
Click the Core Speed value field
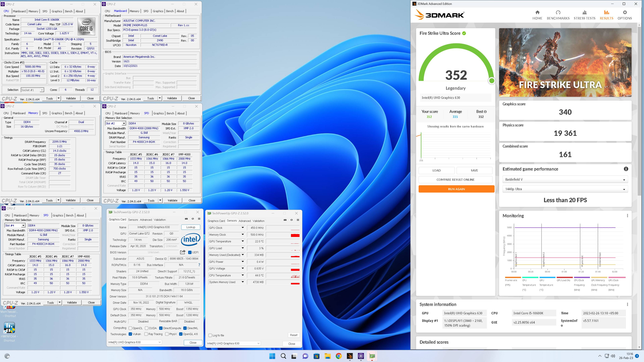(33, 67)
